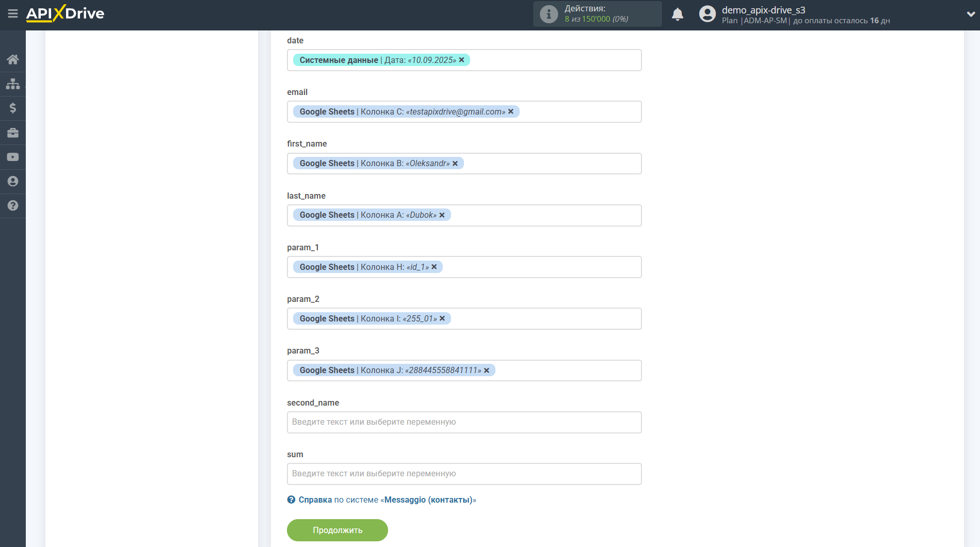980x547 pixels.
Task: Remove the Oleksandr first_name tag
Action: 455,164
